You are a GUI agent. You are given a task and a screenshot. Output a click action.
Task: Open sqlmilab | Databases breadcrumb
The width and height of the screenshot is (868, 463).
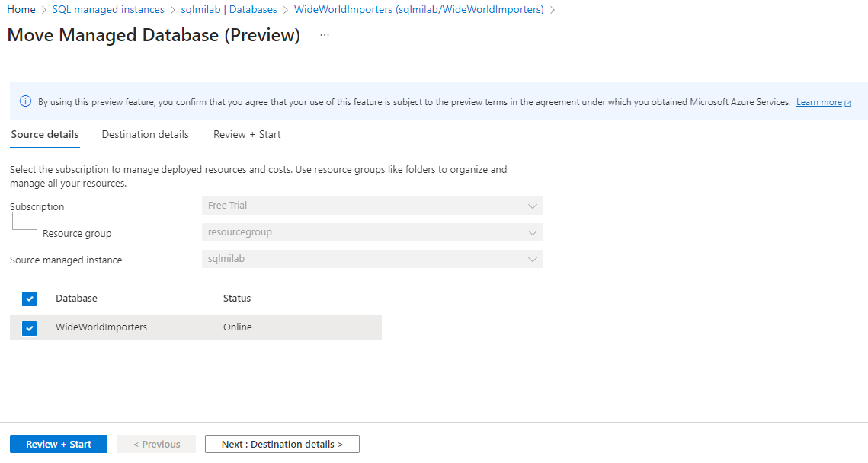pos(229,9)
